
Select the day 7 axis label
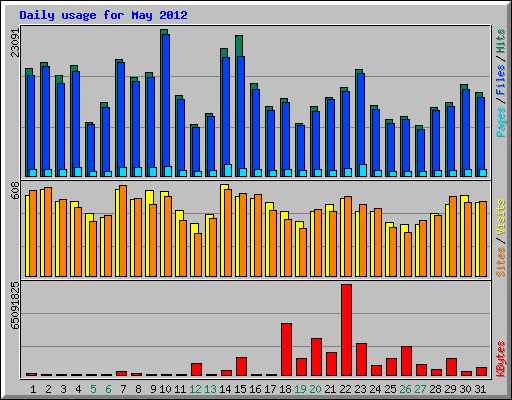(x=123, y=389)
